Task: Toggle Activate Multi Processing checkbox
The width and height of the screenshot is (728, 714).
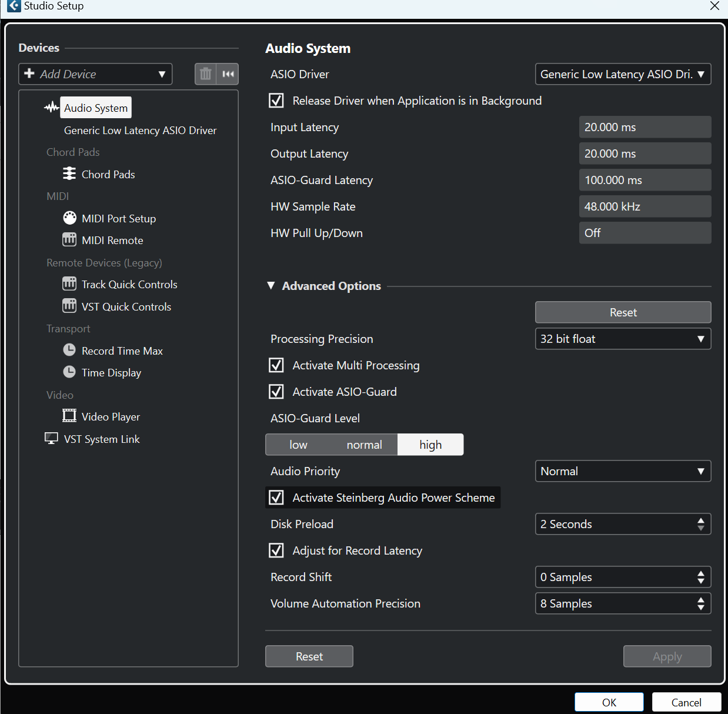Action: click(x=276, y=365)
